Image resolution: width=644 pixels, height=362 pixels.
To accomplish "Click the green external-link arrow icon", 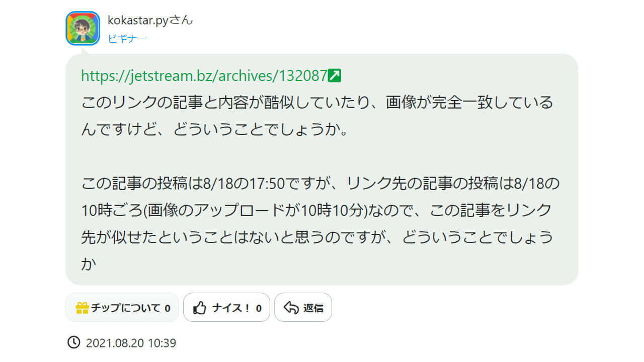I will tap(335, 76).
